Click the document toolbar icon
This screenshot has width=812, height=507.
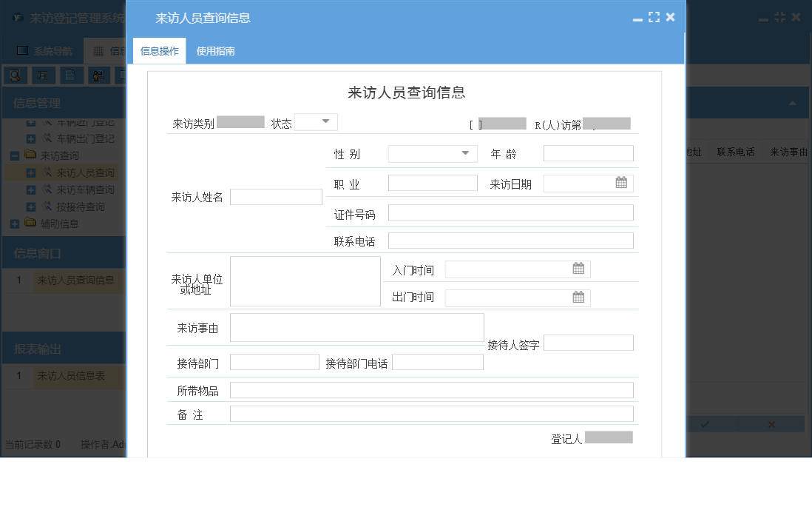[x=71, y=75]
